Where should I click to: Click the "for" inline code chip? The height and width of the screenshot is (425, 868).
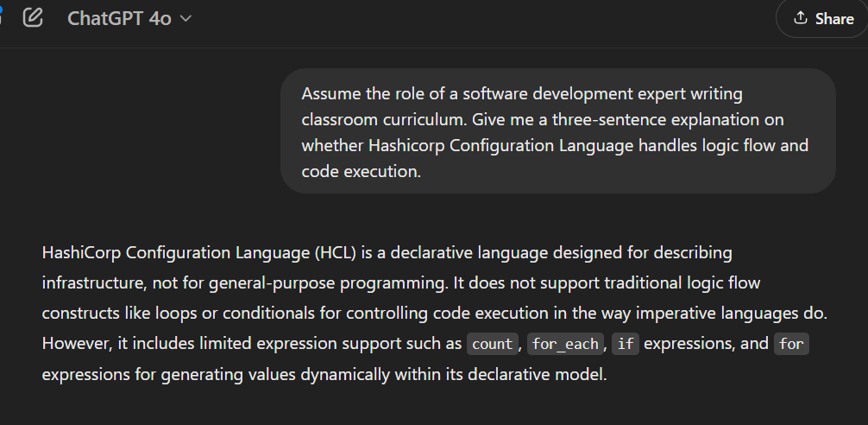pyautogui.click(x=791, y=344)
